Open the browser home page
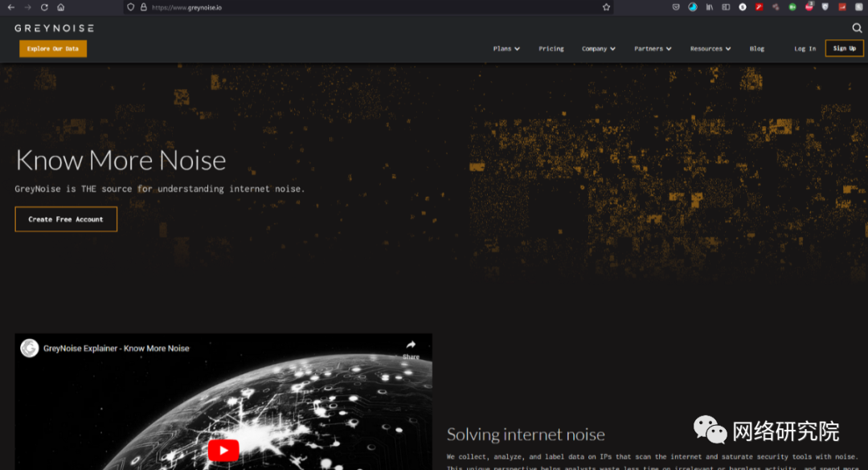The width and height of the screenshot is (868, 470). tap(61, 7)
